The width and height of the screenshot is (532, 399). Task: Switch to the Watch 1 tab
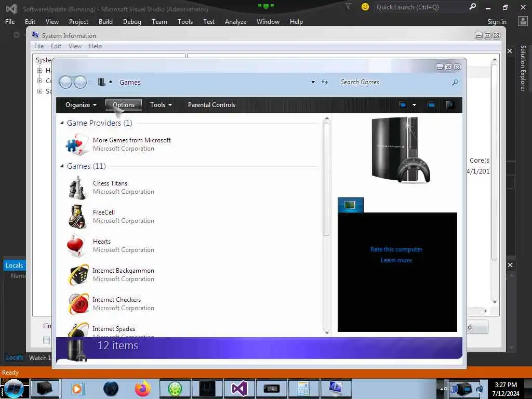coord(39,357)
